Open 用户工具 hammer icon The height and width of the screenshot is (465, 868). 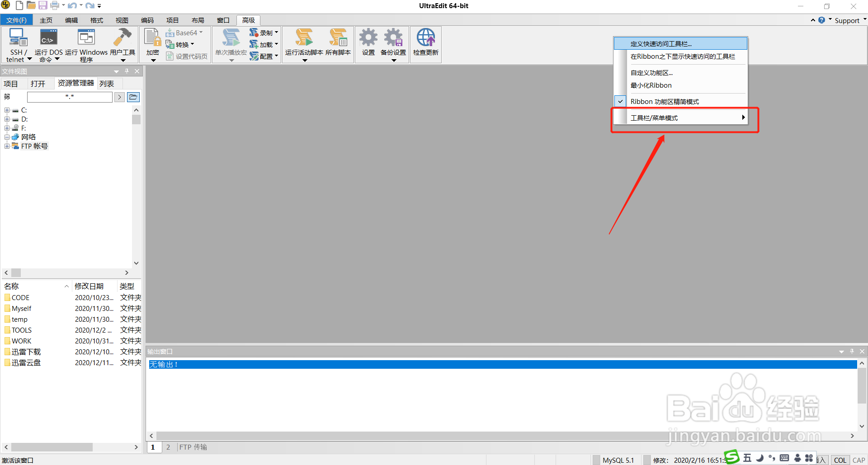pyautogui.click(x=122, y=38)
